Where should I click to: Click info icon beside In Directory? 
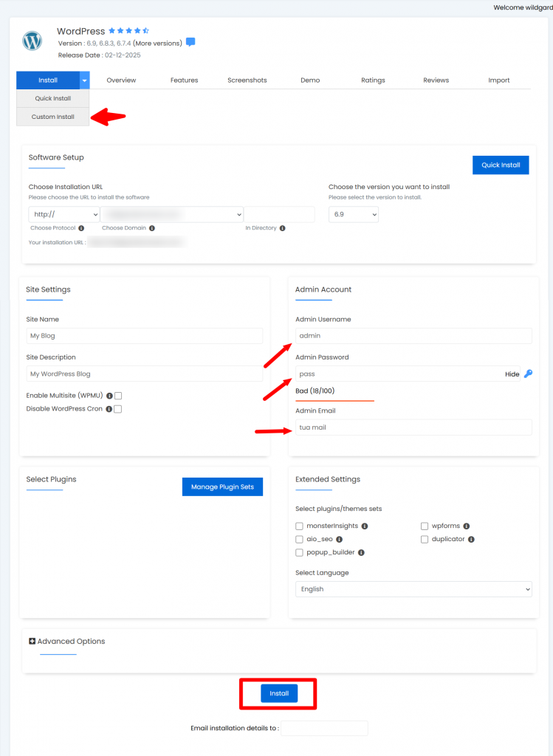click(x=283, y=228)
